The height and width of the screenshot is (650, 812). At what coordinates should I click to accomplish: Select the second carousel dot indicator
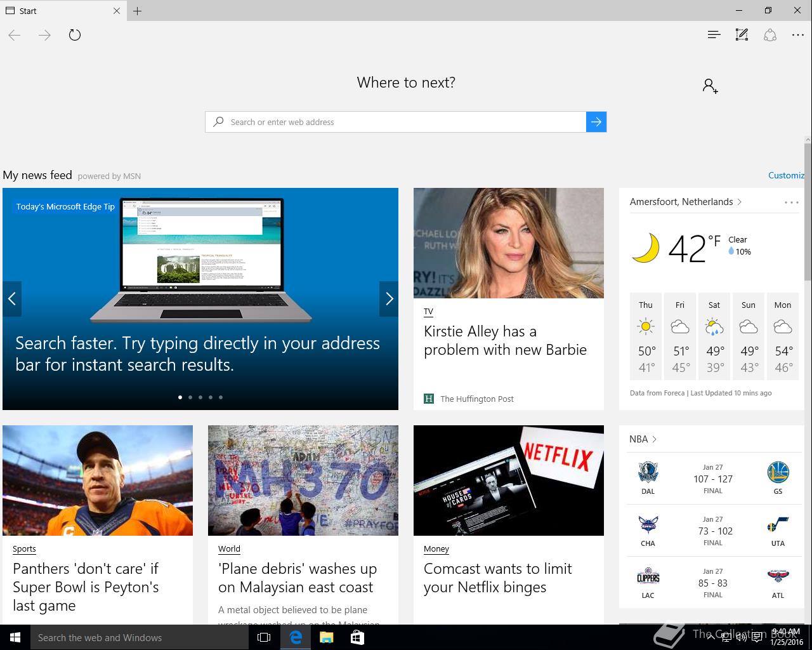point(190,397)
